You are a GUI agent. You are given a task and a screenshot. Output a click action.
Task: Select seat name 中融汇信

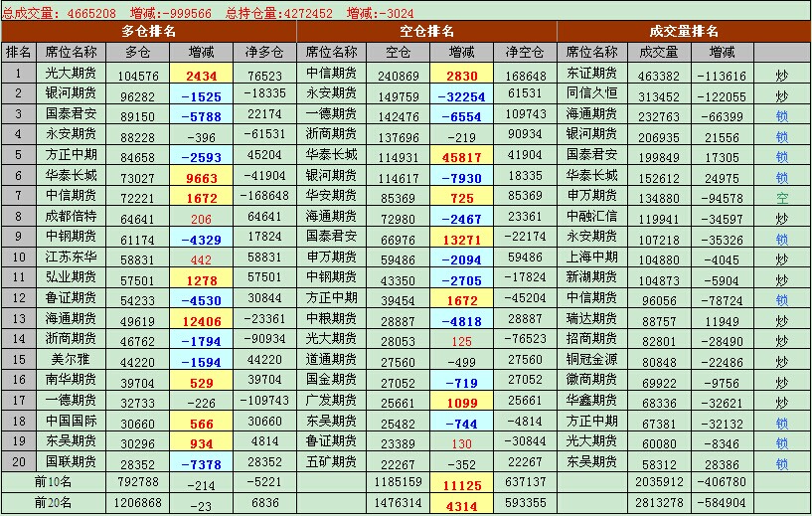pos(592,216)
